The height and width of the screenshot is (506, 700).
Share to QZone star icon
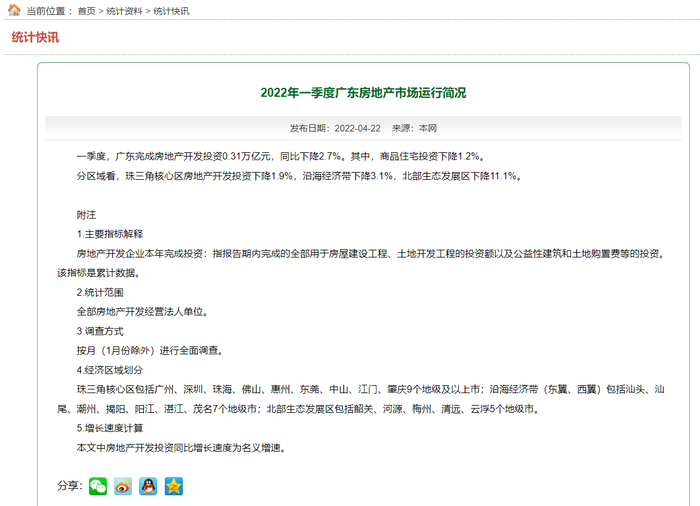click(174, 486)
